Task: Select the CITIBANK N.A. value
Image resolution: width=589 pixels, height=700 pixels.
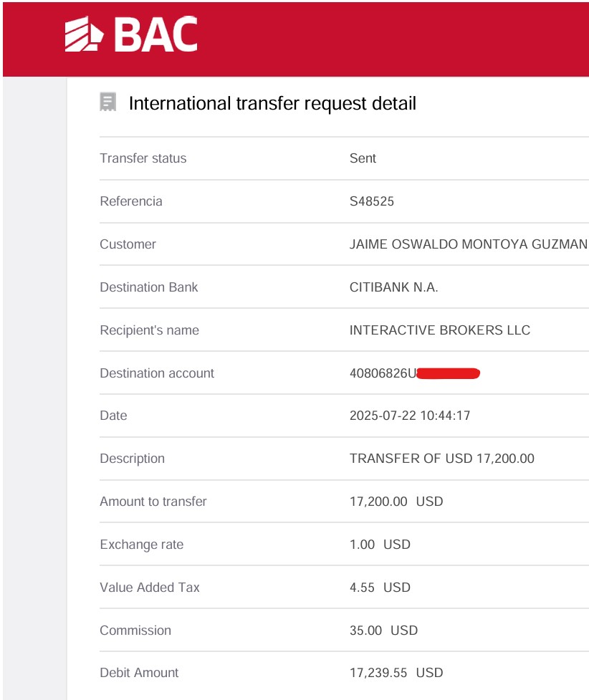Action: pos(393,287)
